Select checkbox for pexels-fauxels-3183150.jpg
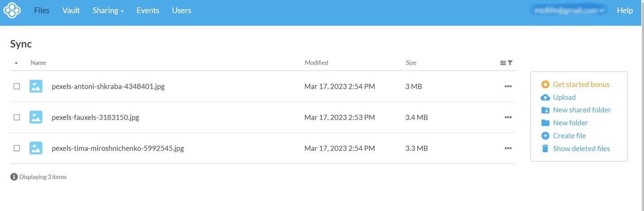The height and width of the screenshot is (211, 644). [x=17, y=117]
